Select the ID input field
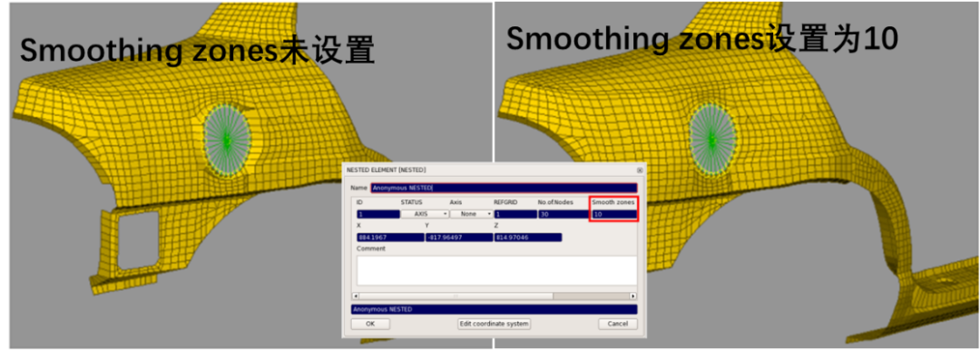 (378, 214)
